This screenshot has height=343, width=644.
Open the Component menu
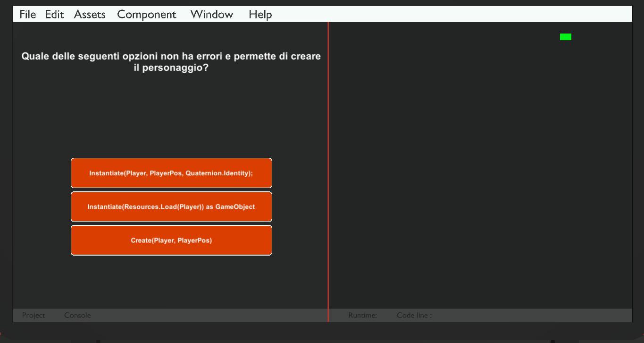click(146, 15)
